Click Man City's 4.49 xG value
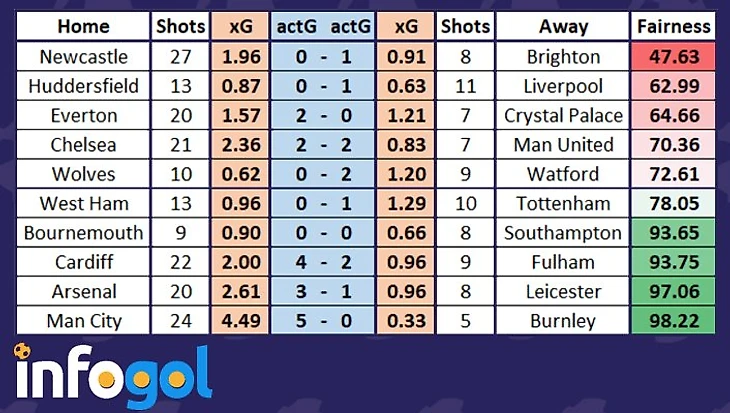 point(240,322)
